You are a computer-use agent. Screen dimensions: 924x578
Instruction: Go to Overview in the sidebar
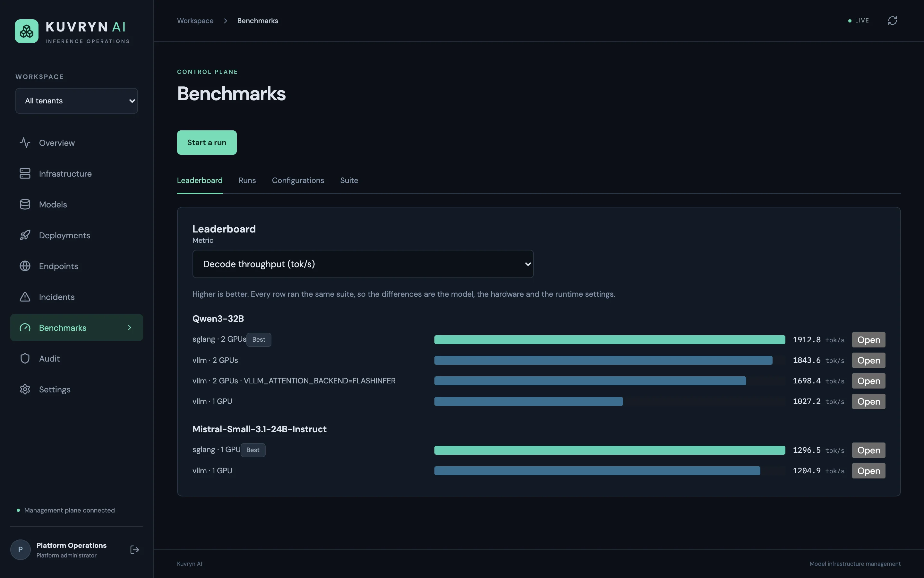[x=76, y=143]
